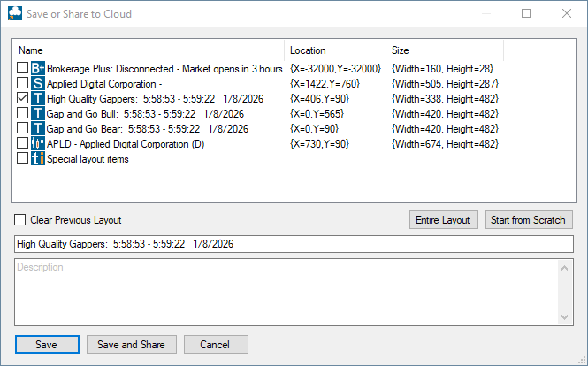Select the High Quality Gappers row text
Screen dimensions: 588x366
155,99
